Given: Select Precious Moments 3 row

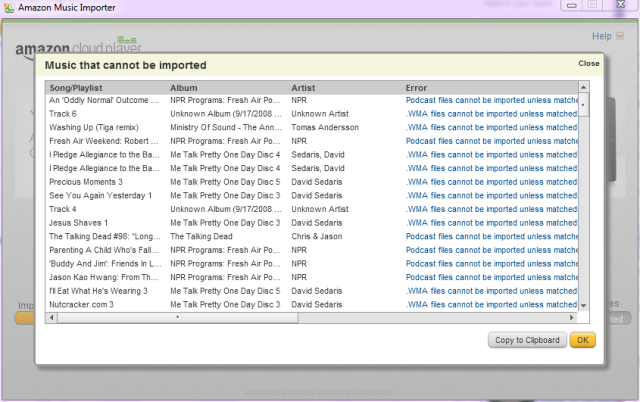Looking at the screenshot, I should click(x=312, y=182).
